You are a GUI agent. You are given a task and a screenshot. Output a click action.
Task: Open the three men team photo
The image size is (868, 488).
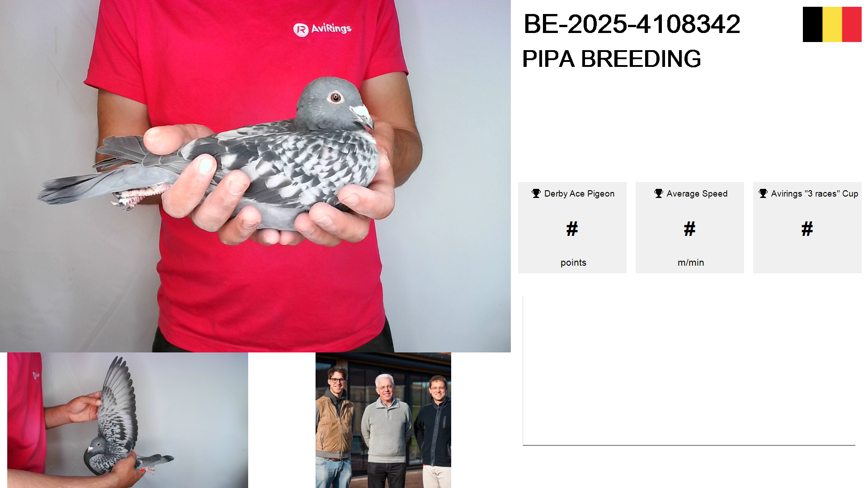pyautogui.click(x=383, y=420)
